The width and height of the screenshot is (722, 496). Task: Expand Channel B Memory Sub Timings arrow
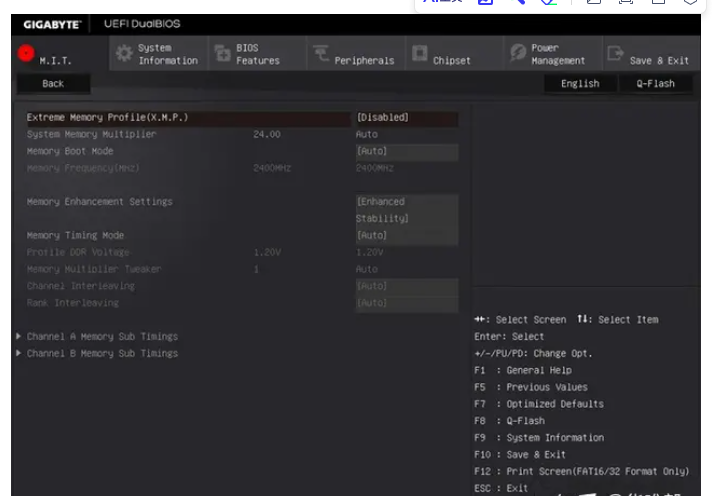pyautogui.click(x=19, y=354)
